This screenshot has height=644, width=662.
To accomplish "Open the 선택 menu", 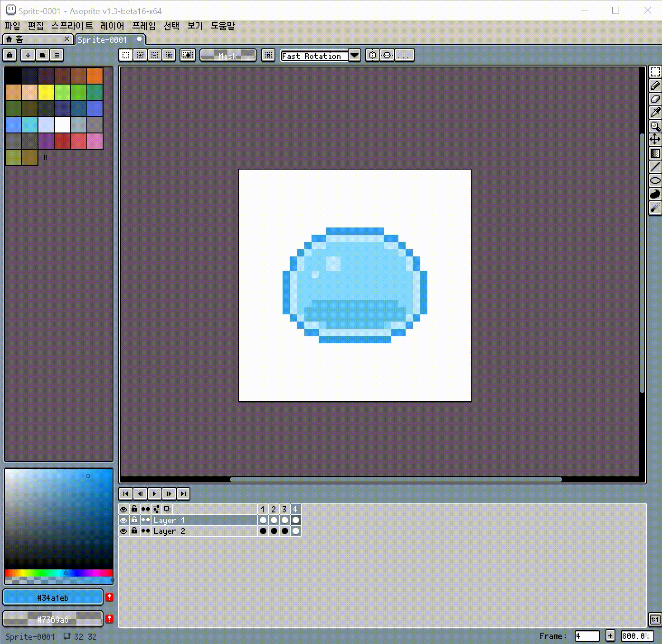I will pyautogui.click(x=171, y=26).
